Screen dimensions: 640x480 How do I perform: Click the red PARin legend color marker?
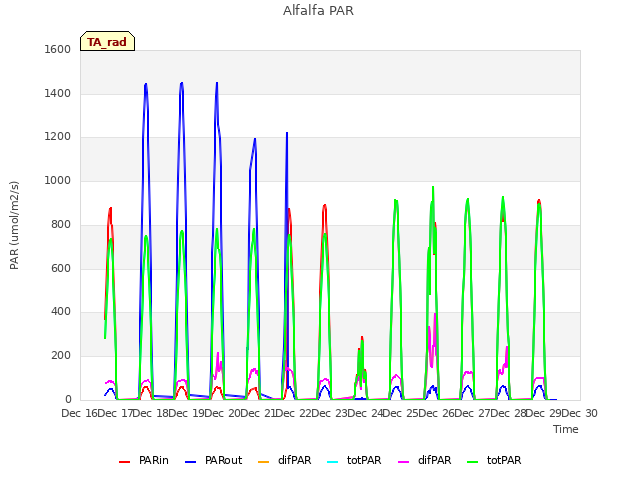124,462
